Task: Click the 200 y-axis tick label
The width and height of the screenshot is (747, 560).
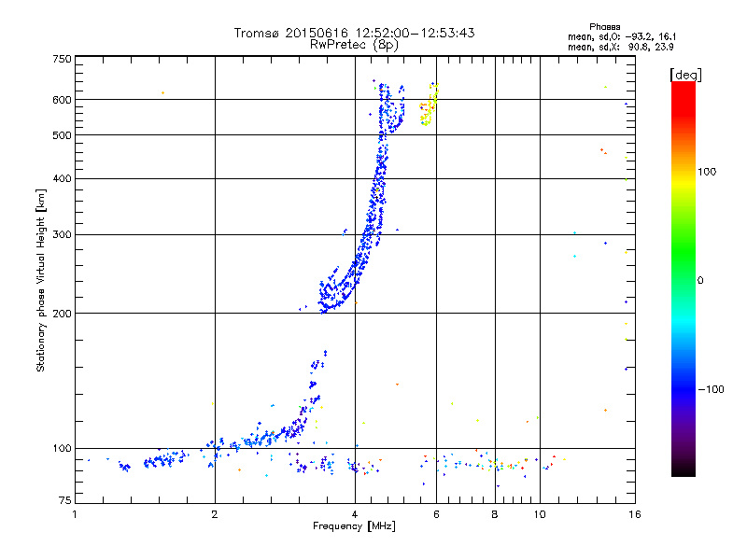Action: [62, 314]
